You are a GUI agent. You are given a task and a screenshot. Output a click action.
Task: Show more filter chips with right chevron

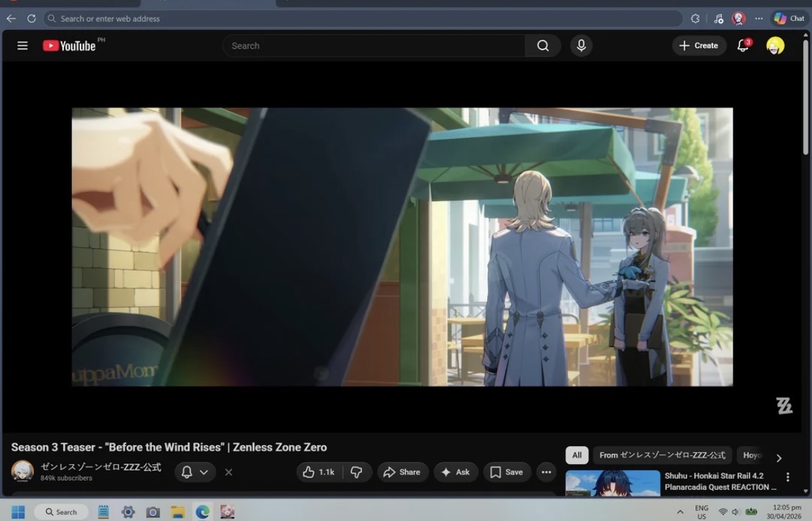779,458
